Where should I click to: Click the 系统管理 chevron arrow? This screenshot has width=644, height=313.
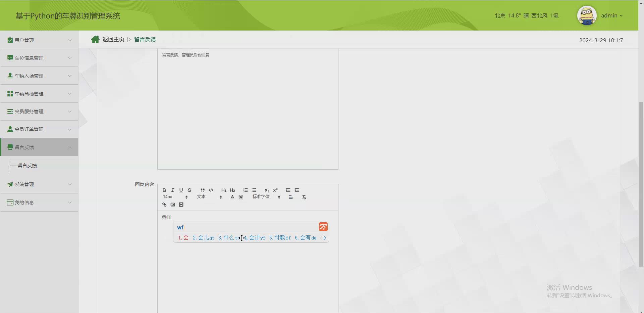pyautogui.click(x=70, y=184)
